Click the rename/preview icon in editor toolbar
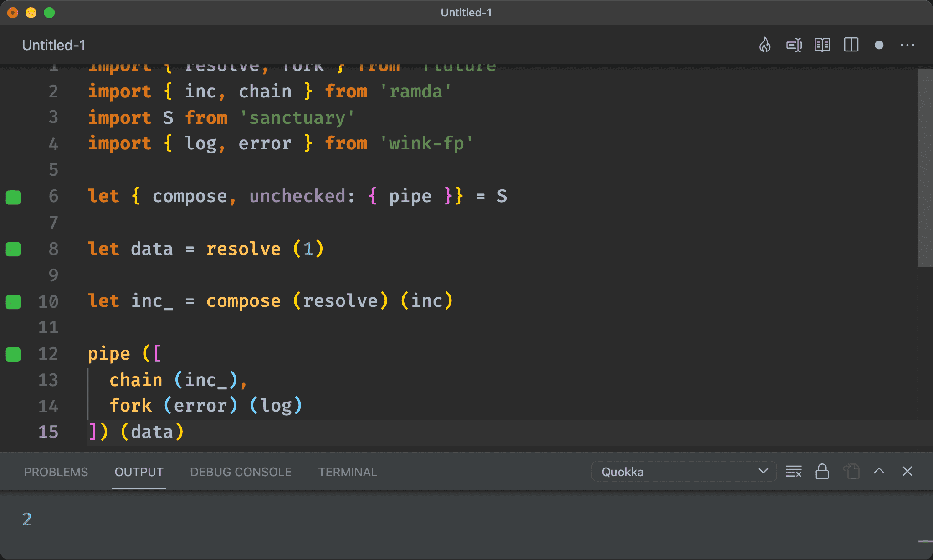 pyautogui.click(x=794, y=45)
